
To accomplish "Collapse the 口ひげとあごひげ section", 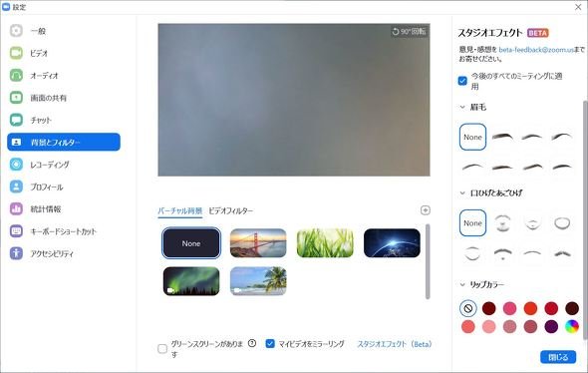I will coord(462,192).
